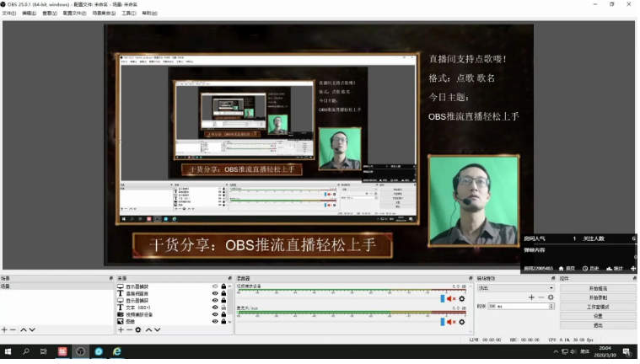Click the 退出 exit button in Controls

(x=598, y=325)
